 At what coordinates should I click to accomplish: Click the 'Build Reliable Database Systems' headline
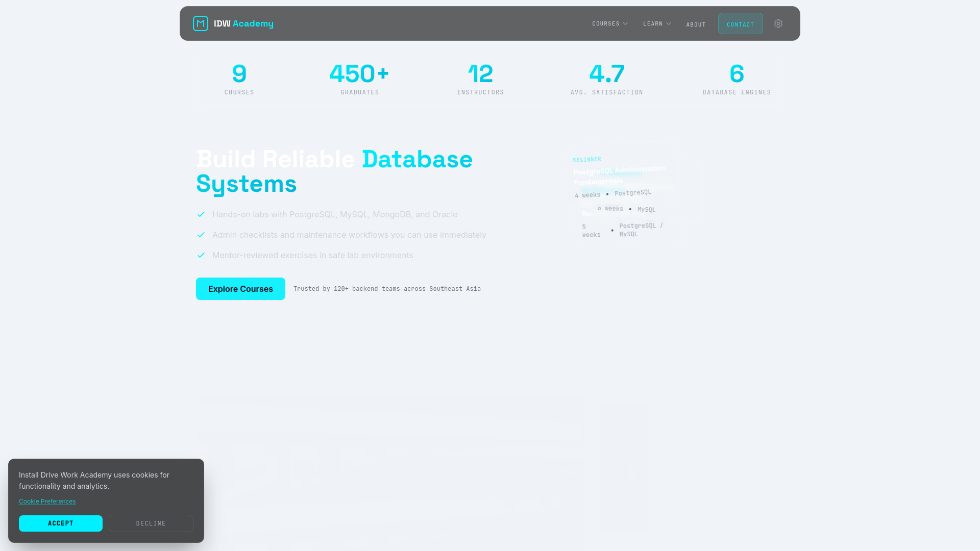coord(334,171)
